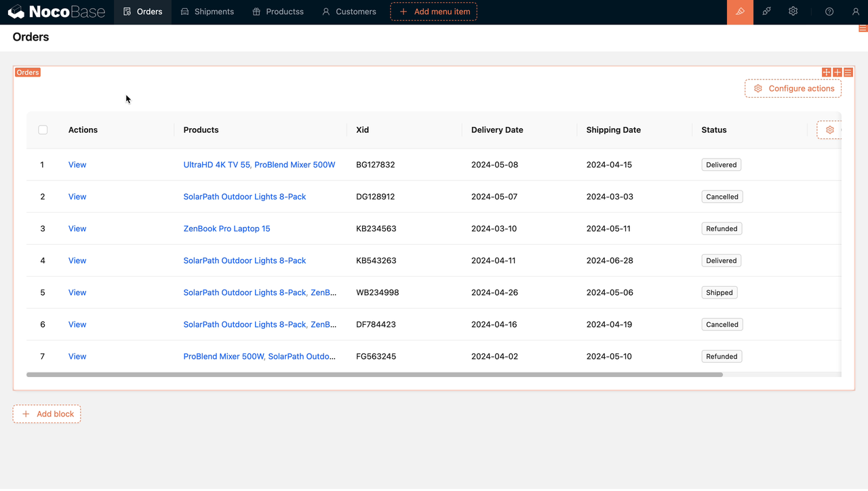Click the Products column header

pyautogui.click(x=201, y=130)
